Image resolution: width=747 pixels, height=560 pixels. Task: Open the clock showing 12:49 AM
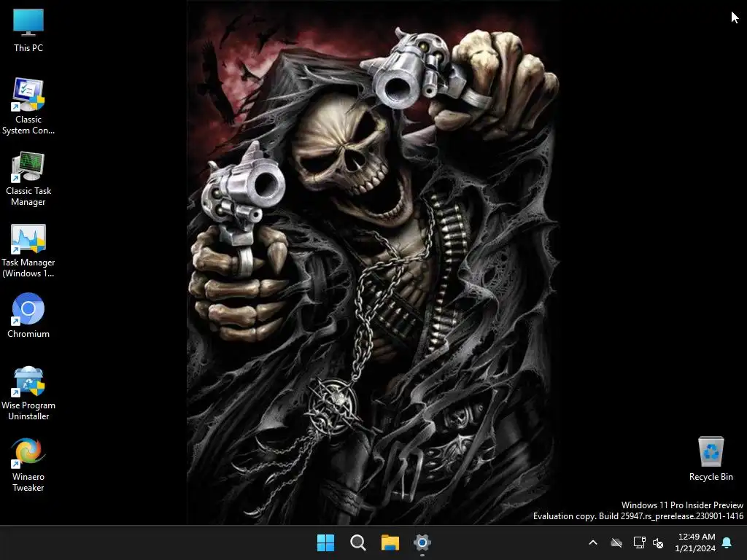697,537
